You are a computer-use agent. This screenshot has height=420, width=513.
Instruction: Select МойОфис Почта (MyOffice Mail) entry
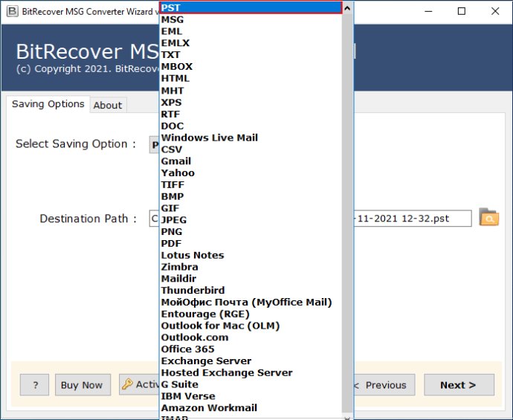click(x=251, y=303)
